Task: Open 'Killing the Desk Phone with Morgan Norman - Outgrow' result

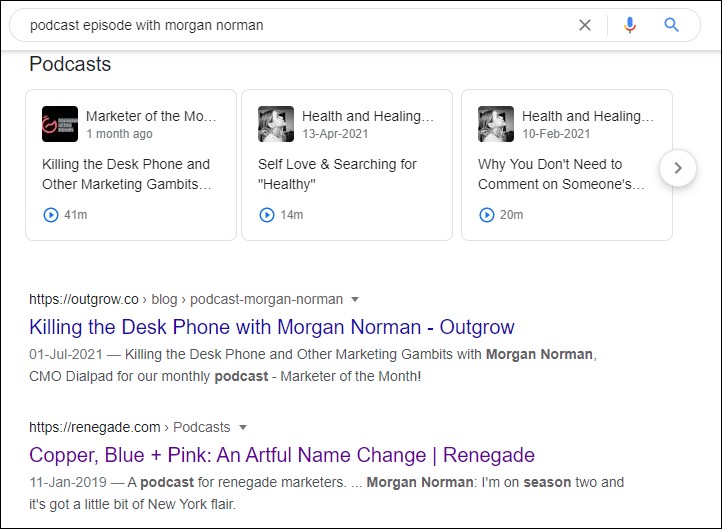Action: (x=272, y=327)
